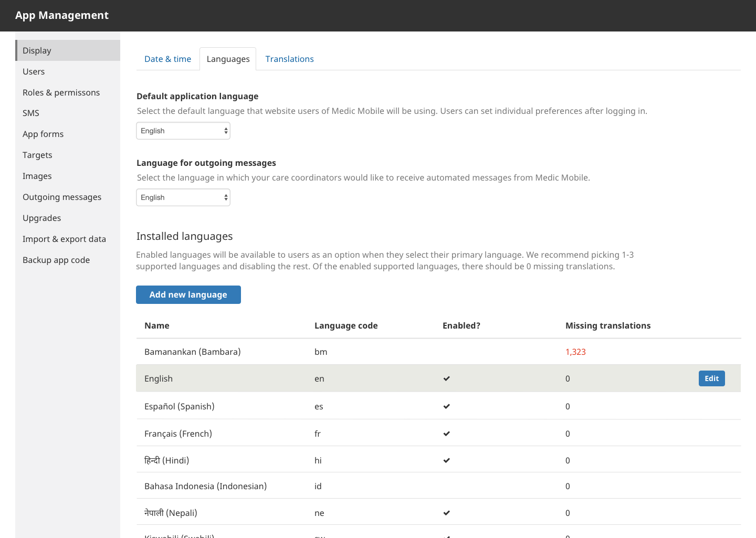Viewport: 756px width, 538px height.
Task: Click the 1,323 missing translations count
Action: pos(575,352)
